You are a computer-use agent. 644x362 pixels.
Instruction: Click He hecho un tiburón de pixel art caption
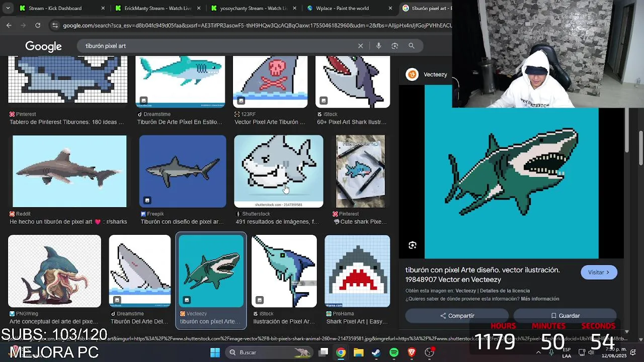68,222
